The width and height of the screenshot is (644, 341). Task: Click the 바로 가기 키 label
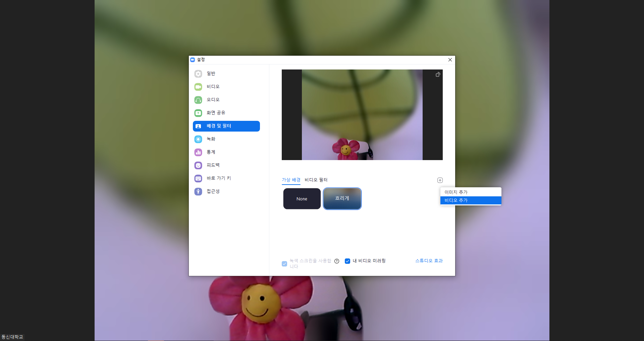pos(219,178)
